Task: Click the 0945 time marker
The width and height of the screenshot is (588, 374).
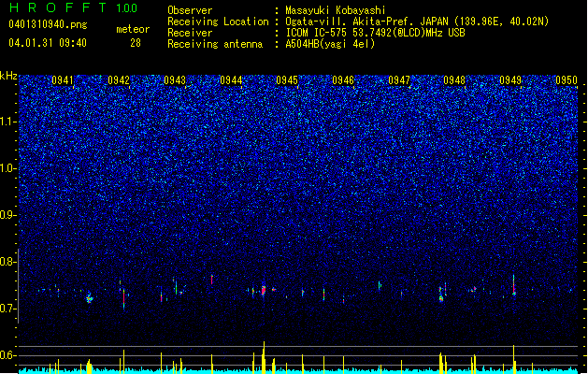Action: [287, 80]
